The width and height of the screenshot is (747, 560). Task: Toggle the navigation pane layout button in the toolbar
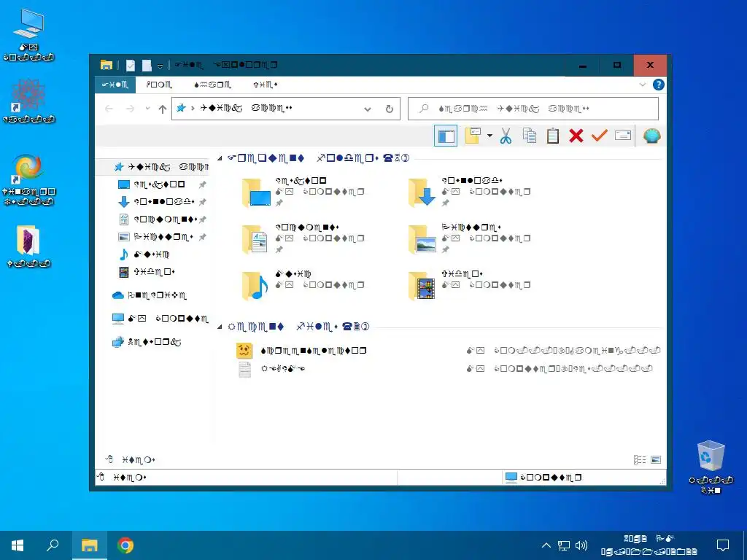446,136
